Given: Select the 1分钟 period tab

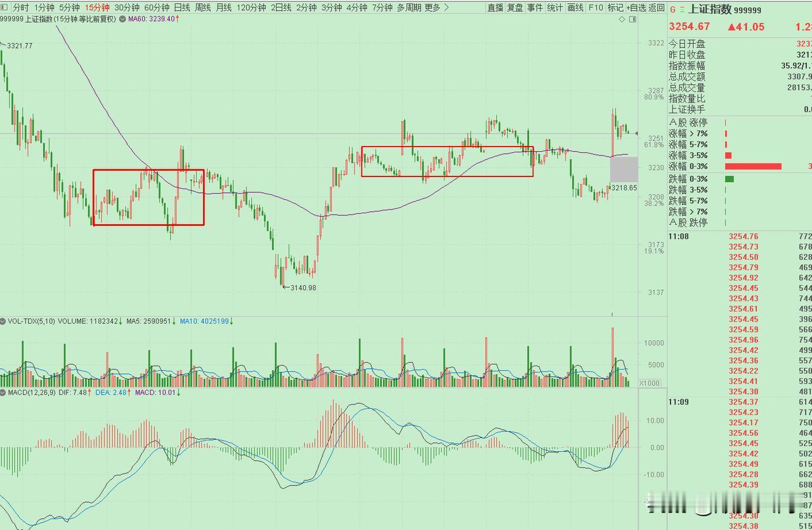Looking at the screenshot, I should [44, 8].
